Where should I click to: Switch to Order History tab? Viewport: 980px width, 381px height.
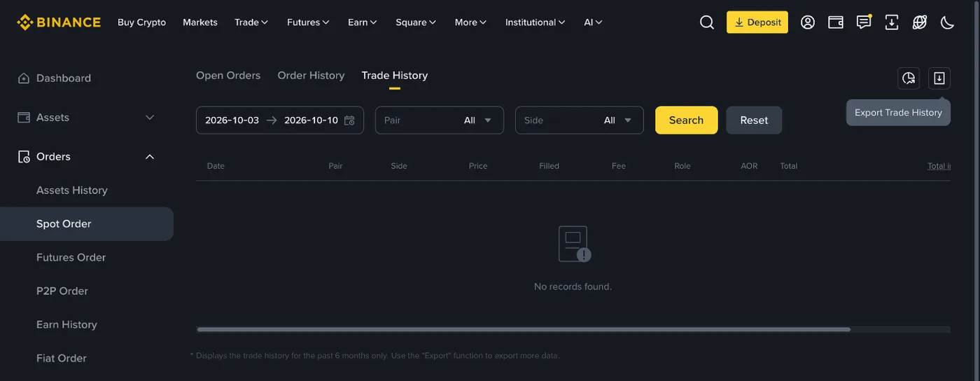coord(311,76)
